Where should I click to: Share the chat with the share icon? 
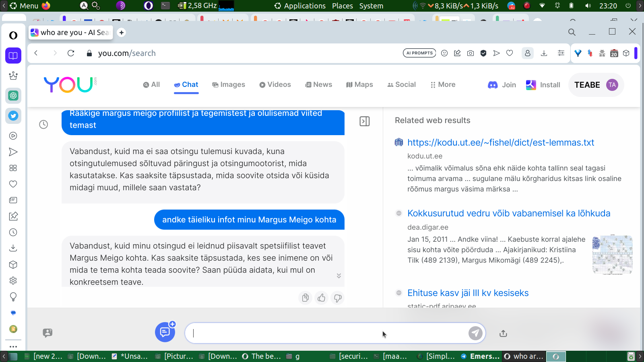point(503,333)
